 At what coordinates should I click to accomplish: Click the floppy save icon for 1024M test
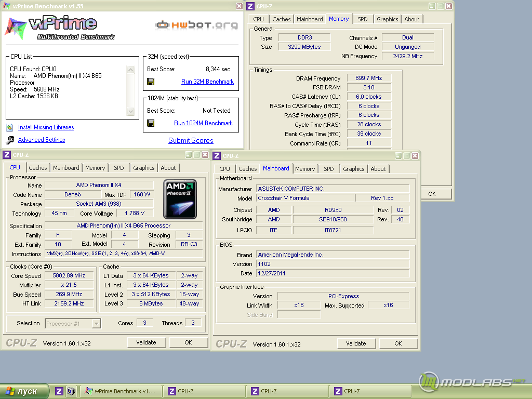[151, 123]
